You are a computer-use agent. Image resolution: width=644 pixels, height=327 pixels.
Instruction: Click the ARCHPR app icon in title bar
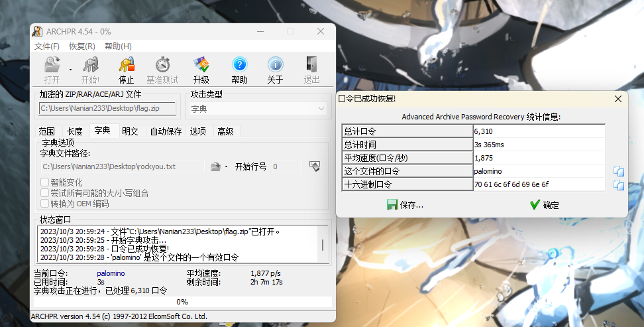pos(37,31)
